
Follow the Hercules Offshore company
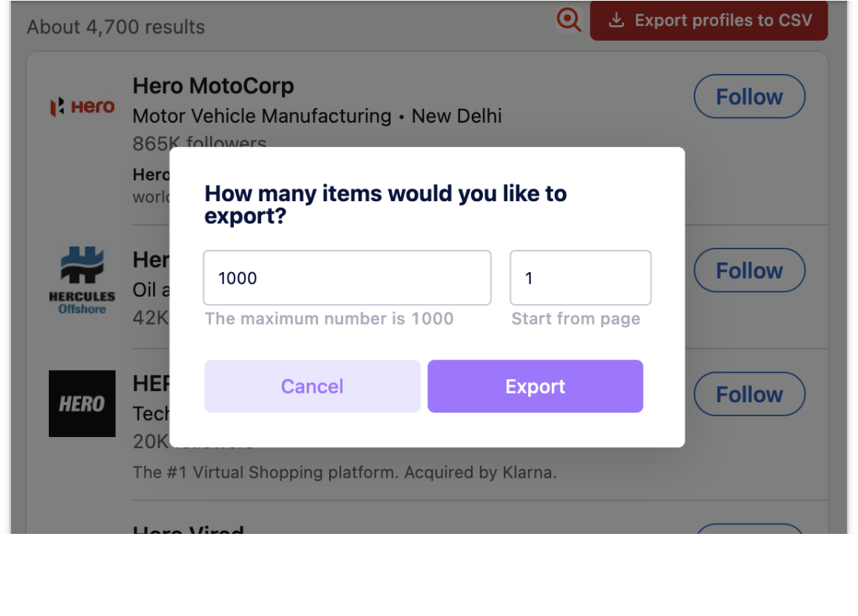pyautogui.click(x=749, y=271)
